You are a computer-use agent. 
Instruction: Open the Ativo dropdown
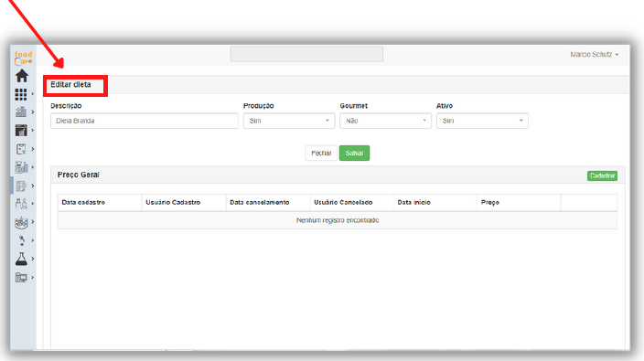482,121
